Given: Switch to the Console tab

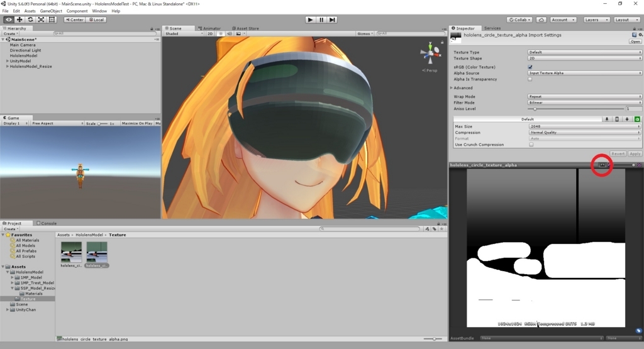Looking at the screenshot, I should [47, 223].
